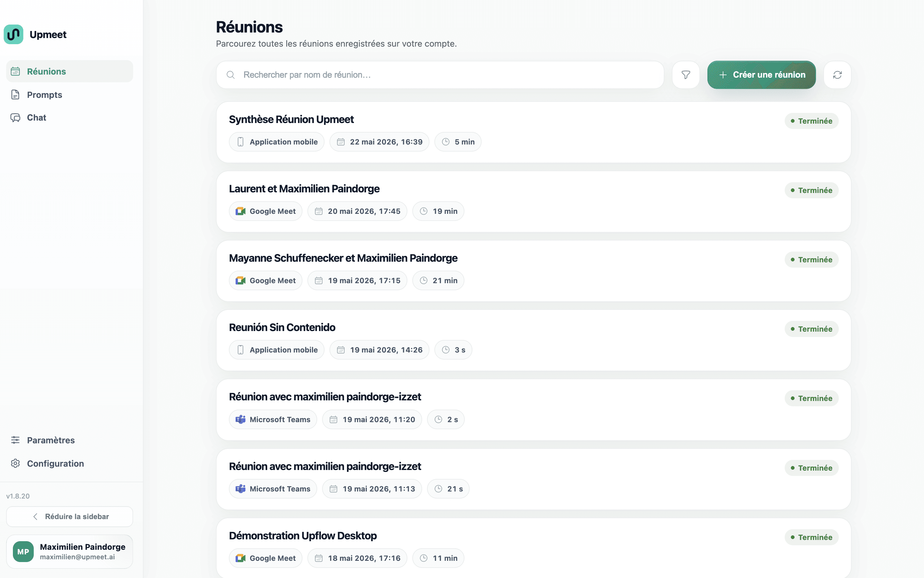Open Chat from the sidebar
Viewport: 924px width, 578px height.
pyautogui.click(x=70, y=118)
